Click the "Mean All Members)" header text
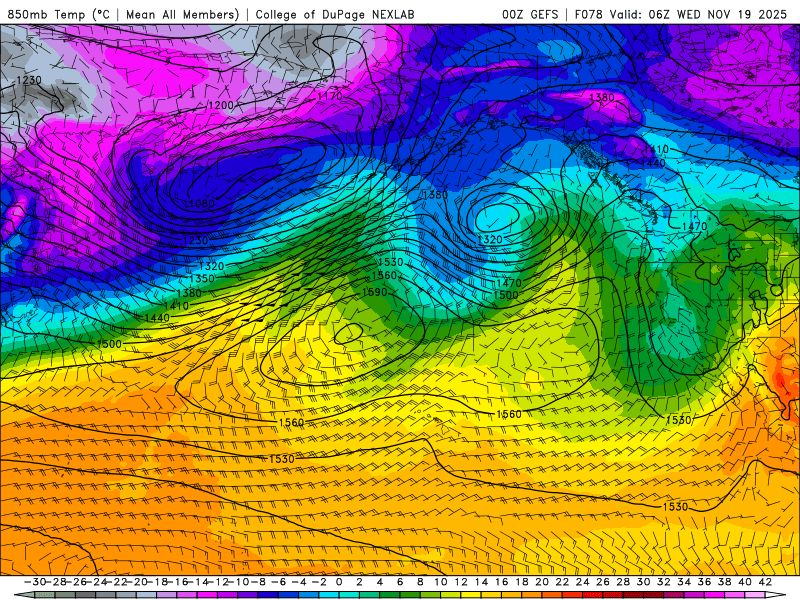Image resolution: width=800 pixels, height=600 pixels. [182, 14]
